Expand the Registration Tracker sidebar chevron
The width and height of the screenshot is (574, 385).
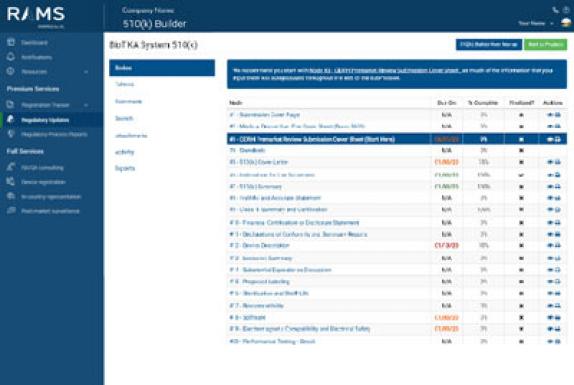click(86, 105)
